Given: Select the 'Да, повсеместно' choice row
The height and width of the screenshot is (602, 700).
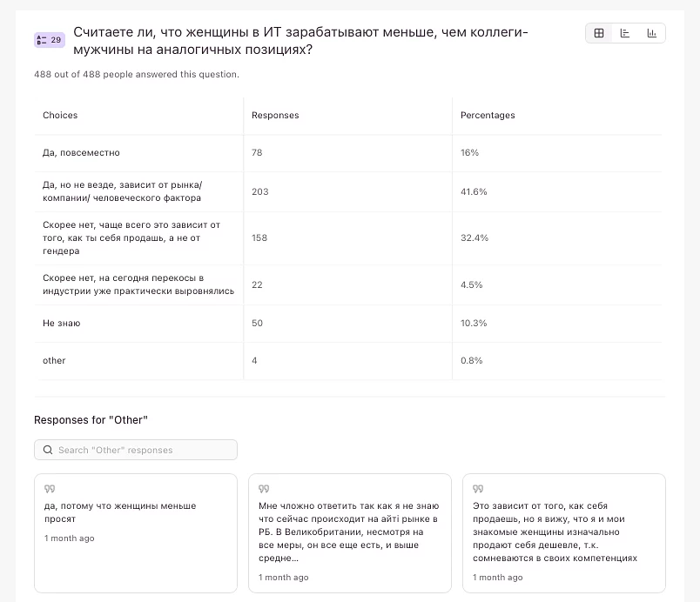Looking at the screenshot, I should point(81,152).
